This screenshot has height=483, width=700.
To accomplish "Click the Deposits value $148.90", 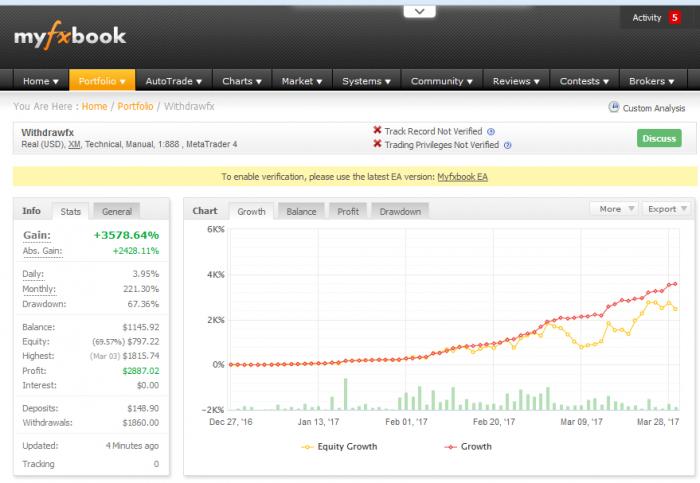I will tap(143, 408).
